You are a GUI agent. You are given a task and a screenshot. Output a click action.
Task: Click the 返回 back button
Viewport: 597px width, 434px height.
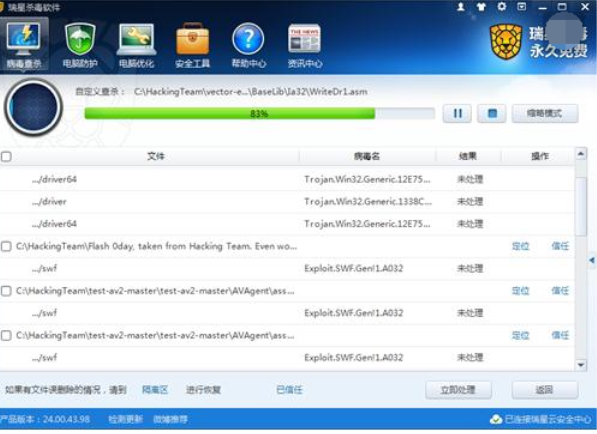(545, 390)
